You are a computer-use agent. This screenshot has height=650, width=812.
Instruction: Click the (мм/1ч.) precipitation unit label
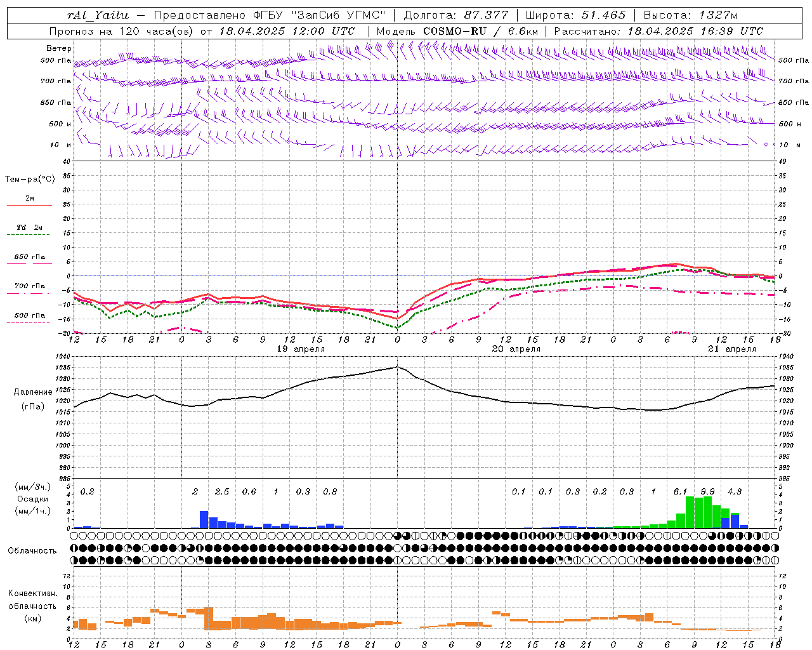[33, 511]
